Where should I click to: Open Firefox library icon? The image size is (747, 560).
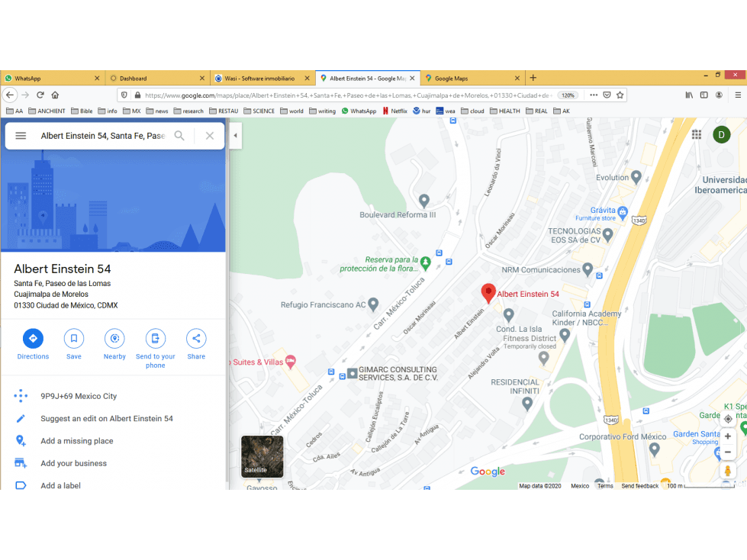689,95
